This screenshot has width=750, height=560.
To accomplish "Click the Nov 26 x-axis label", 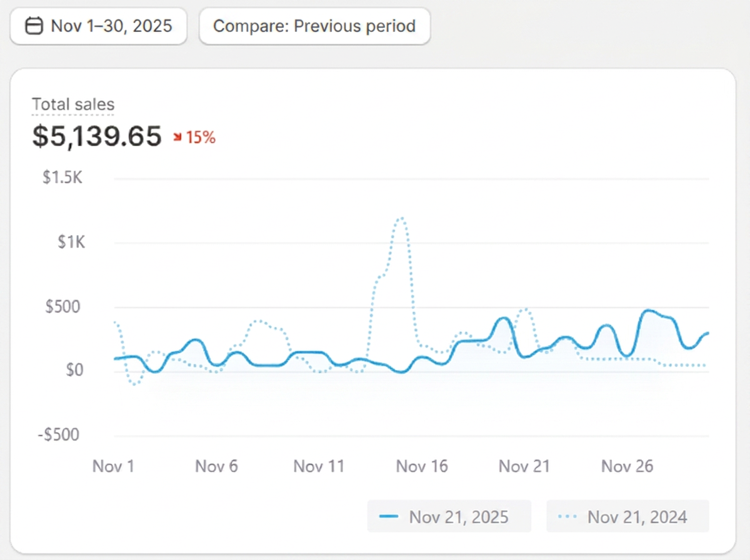I will pos(627,466).
